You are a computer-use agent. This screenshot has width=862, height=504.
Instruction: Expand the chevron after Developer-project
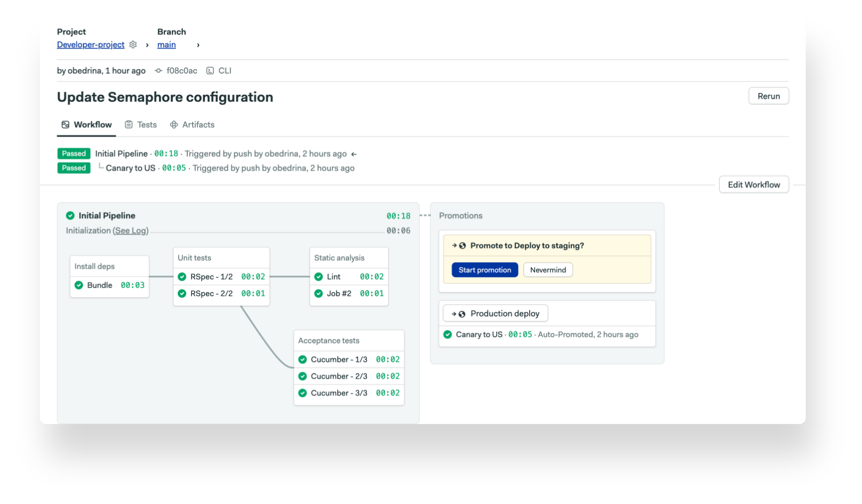(x=147, y=45)
